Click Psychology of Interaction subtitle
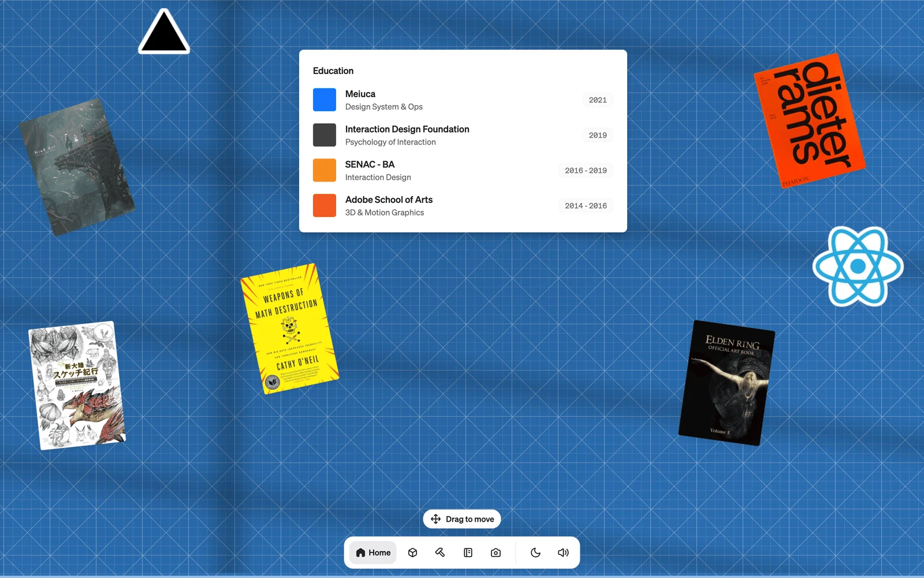The height and width of the screenshot is (578, 924). tap(390, 142)
